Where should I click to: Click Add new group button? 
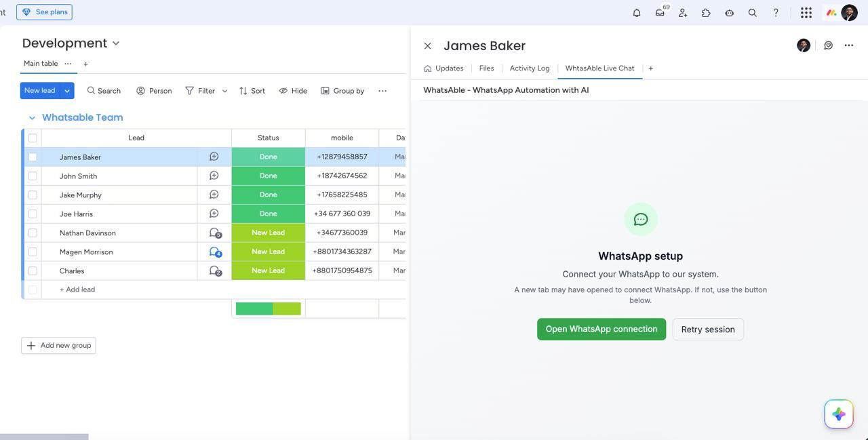(x=58, y=345)
